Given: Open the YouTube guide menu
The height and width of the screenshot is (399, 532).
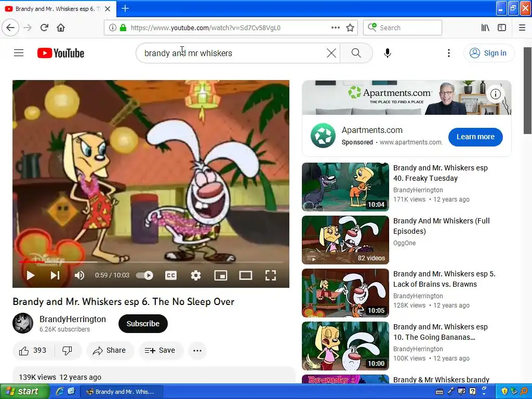Looking at the screenshot, I should [19, 53].
